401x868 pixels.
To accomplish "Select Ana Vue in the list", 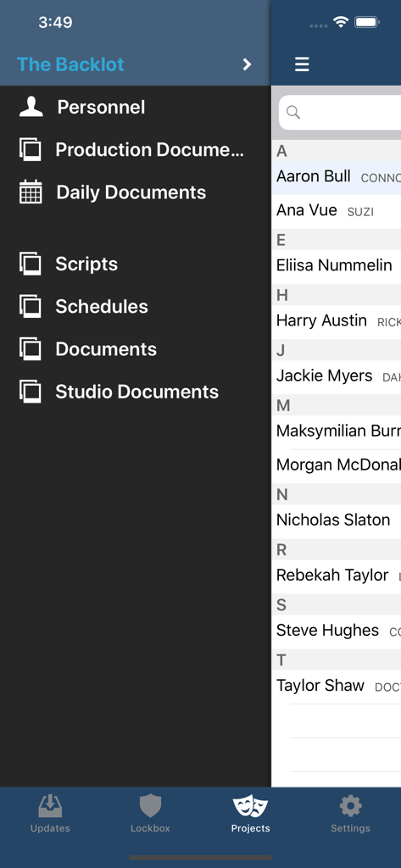I will point(337,211).
